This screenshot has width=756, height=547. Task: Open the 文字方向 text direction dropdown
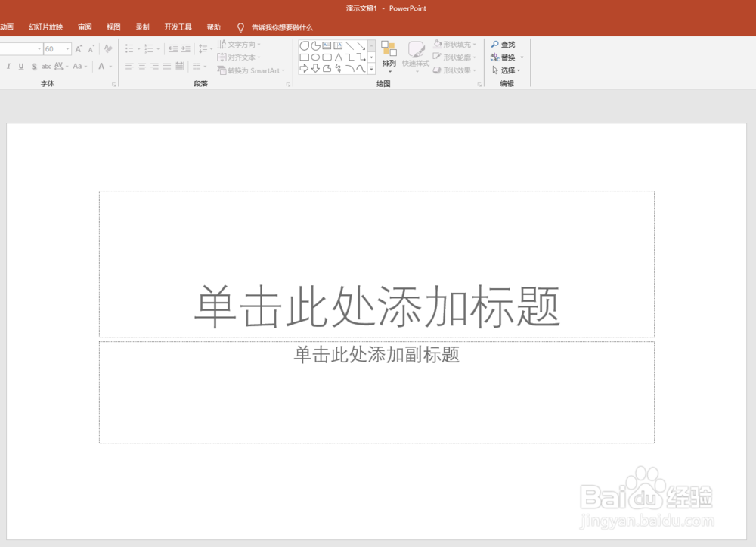pyautogui.click(x=239, y=45)
